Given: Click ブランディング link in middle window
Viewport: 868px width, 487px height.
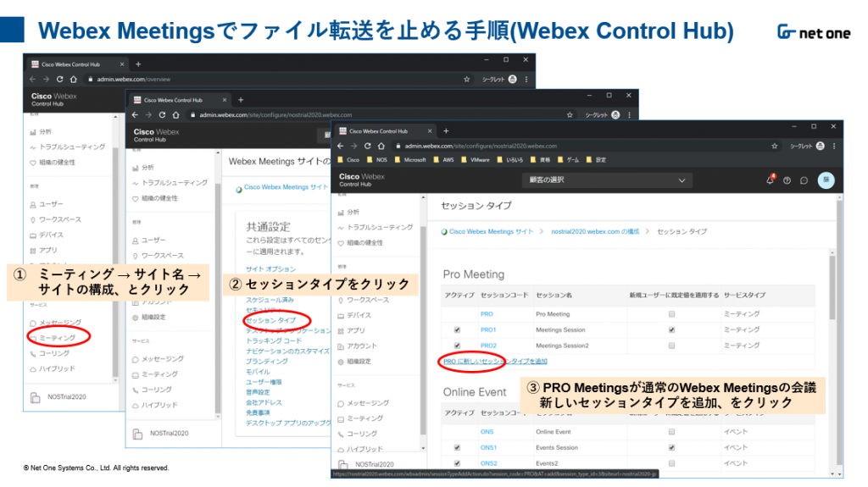Looking at the screenshot, I should [267, 362].
